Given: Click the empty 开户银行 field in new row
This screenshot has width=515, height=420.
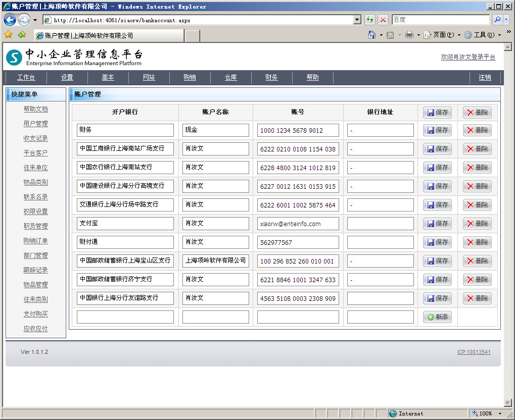Looking at the screenshot, I should coord(125,317).
